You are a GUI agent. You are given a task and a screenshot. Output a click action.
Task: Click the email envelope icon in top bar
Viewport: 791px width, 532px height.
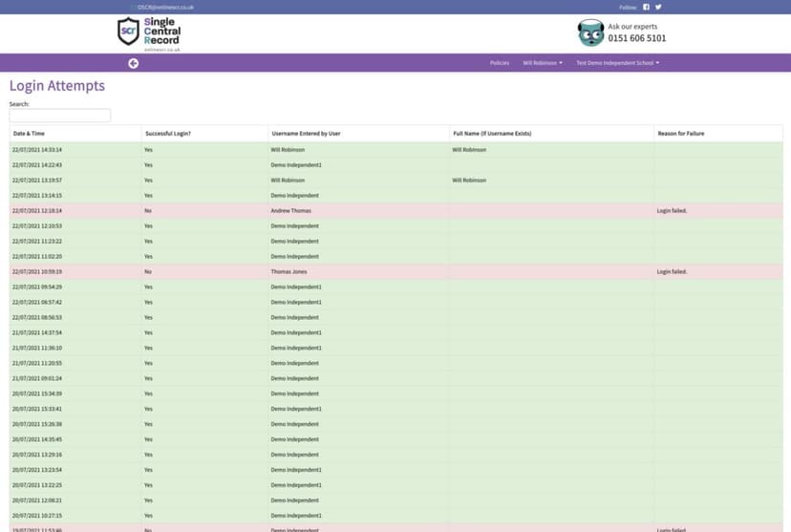133,7
